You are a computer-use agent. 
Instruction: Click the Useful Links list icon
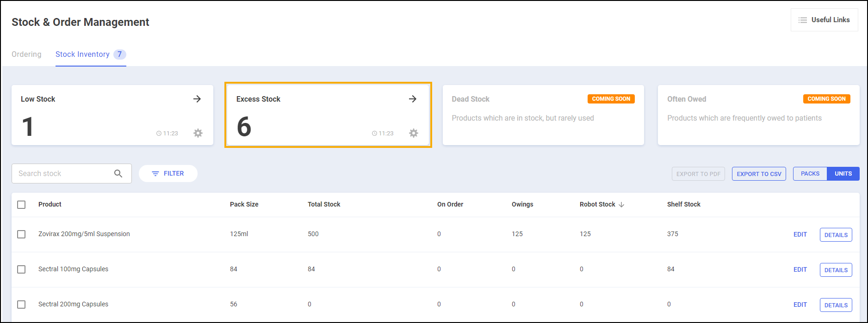click(803, 20)
